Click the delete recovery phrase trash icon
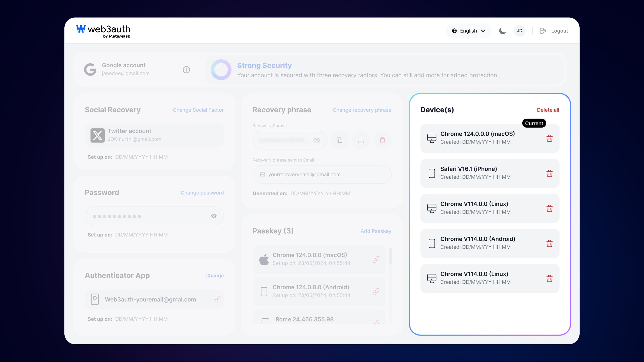The width and height of the screenshot is (644, 362). pos(382,140)
